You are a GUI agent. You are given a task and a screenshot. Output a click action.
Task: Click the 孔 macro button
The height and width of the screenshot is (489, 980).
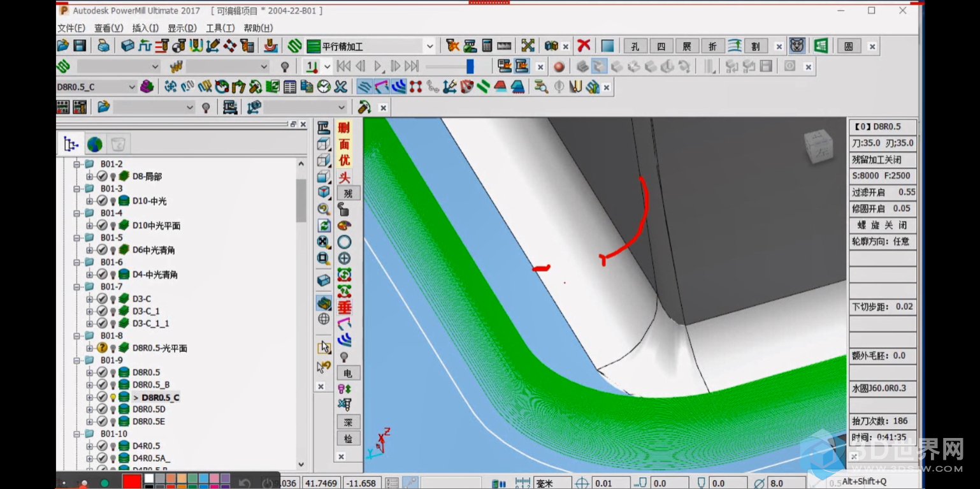[x=635, y=47]
